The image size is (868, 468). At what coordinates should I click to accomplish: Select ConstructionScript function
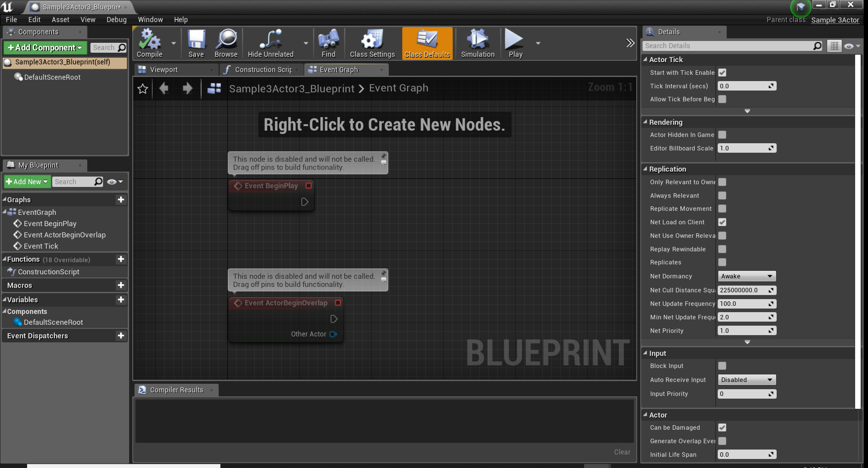coord(49,272)
